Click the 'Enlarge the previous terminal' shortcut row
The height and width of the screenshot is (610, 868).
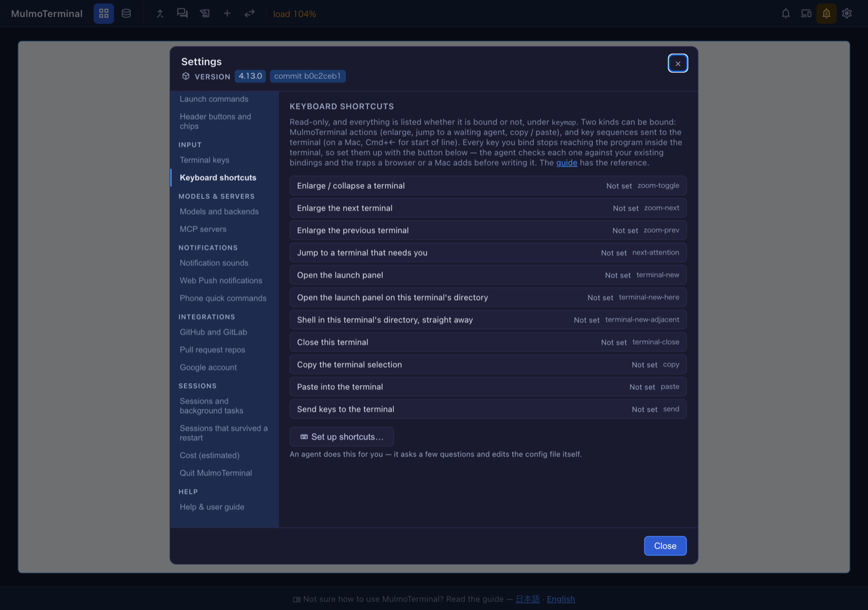click(488, 230)
